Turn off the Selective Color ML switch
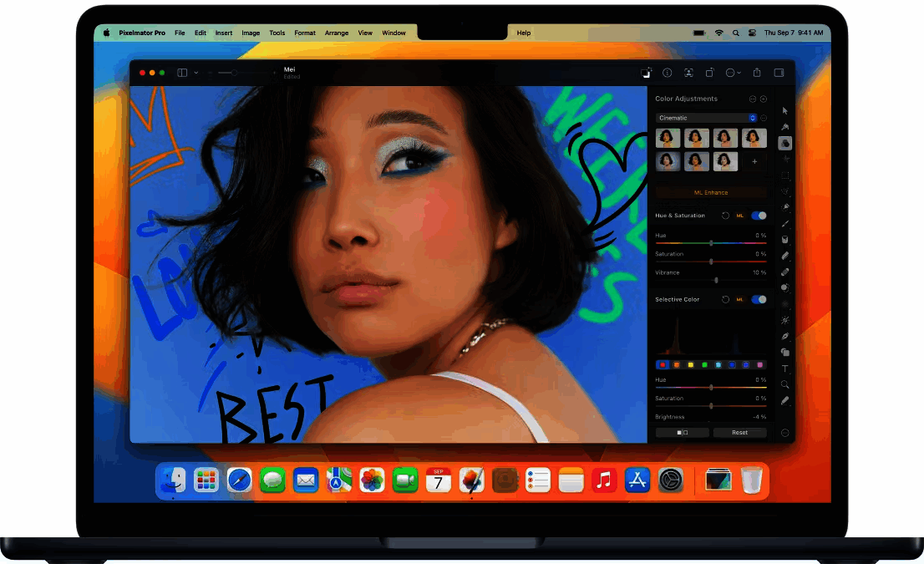The width and height of the screenshot is (924, 564). [x=760, y=299]
